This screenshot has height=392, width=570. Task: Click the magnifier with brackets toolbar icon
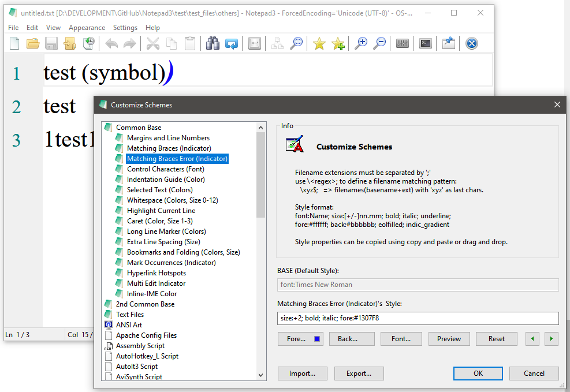click(x=296, y=44)
